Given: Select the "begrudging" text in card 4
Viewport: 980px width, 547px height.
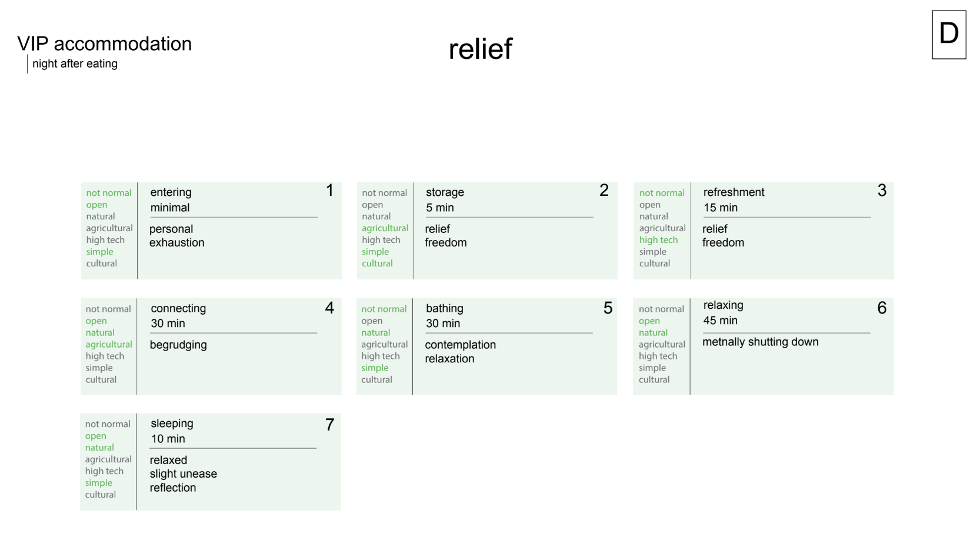Looking at the screenshot, I should tap(178, 345).
